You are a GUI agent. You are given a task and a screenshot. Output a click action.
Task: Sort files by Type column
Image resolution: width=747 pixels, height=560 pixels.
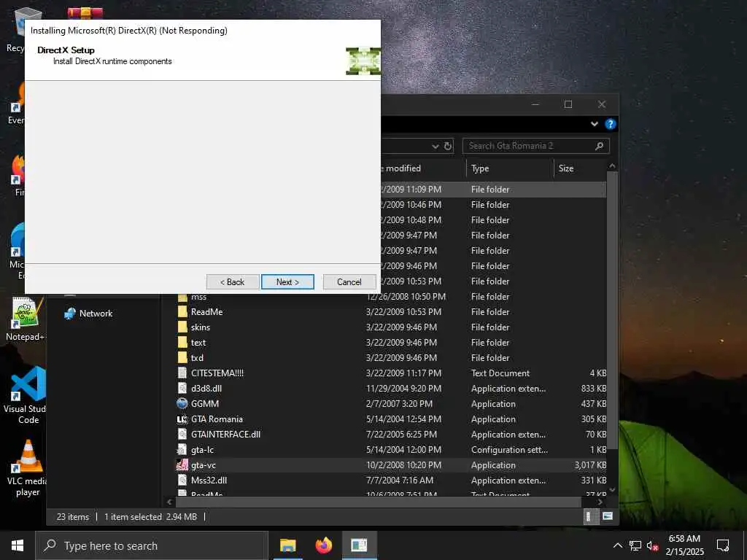coord(509,168)
